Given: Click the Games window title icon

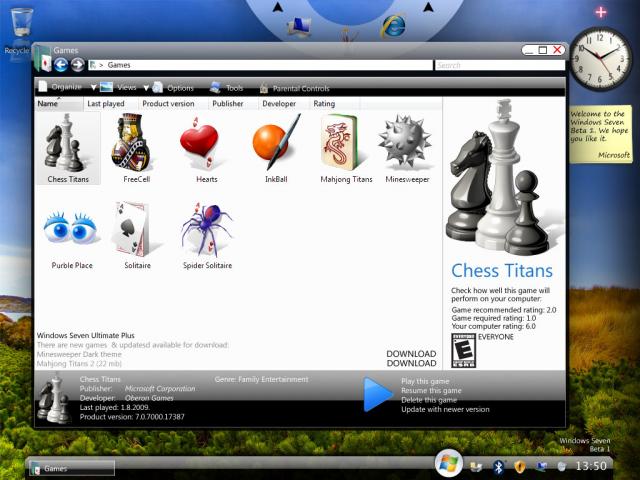Looking at the screenshot, I should pos(42,59).
